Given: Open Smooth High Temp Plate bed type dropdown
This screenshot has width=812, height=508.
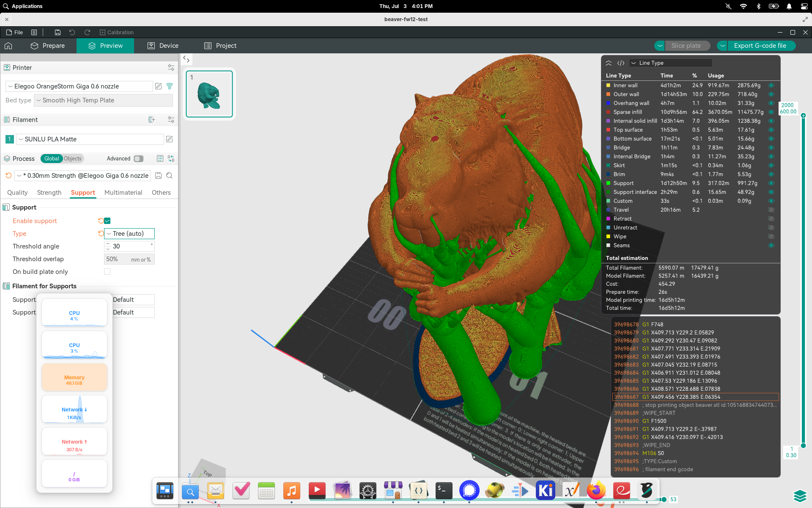Looking at the screenshot, I should pos(103,100).
